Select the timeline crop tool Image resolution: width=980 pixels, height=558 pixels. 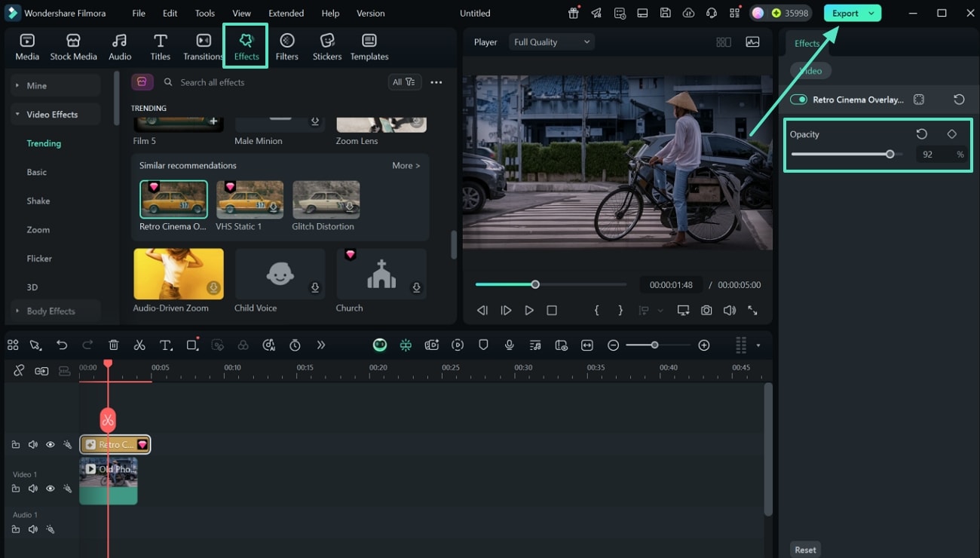pyautogui.click(x=192, y=345)
